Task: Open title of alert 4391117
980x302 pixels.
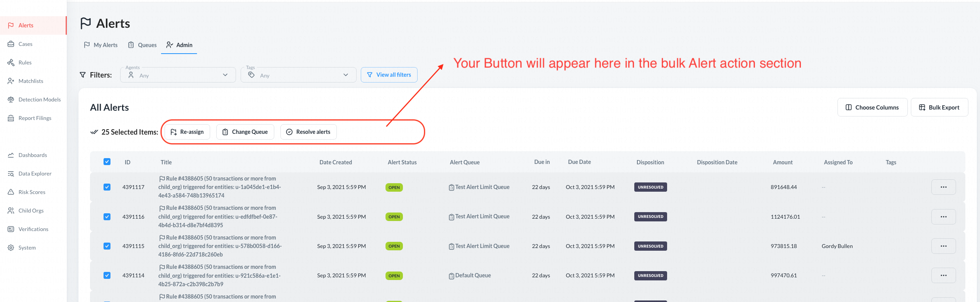Action: click(x=220, y=187)
